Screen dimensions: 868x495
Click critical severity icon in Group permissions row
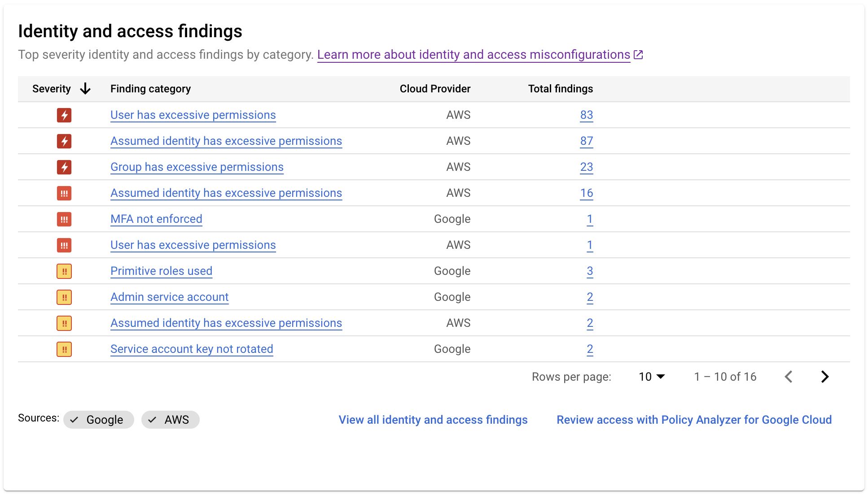(64, 167)
